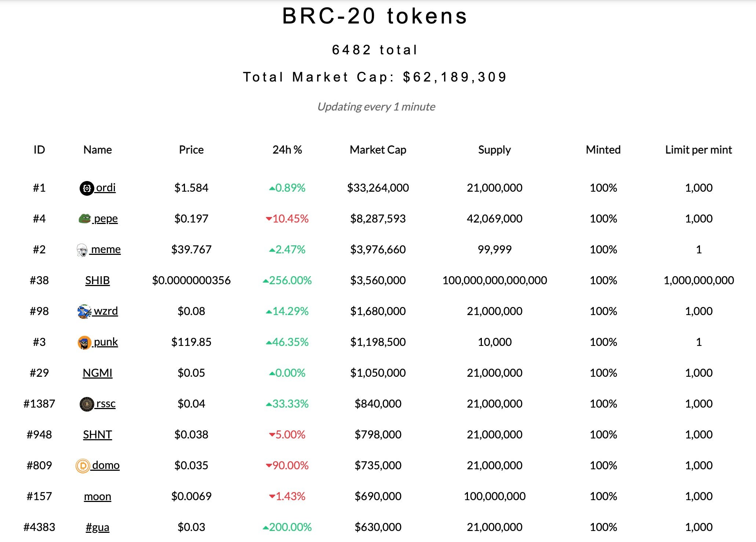Click the ordi token logo icon
The width and height of the screenshot is (756, 542).
(x=87, y=188)
